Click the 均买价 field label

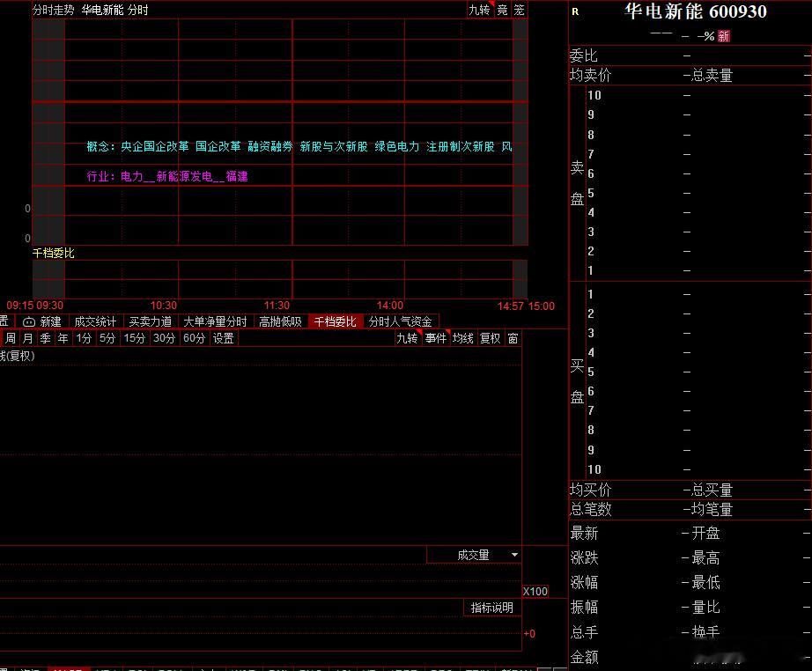coord(590,490)
